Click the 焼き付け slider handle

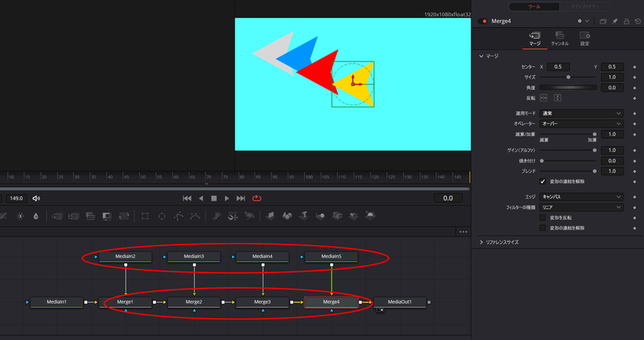(542, 161)
